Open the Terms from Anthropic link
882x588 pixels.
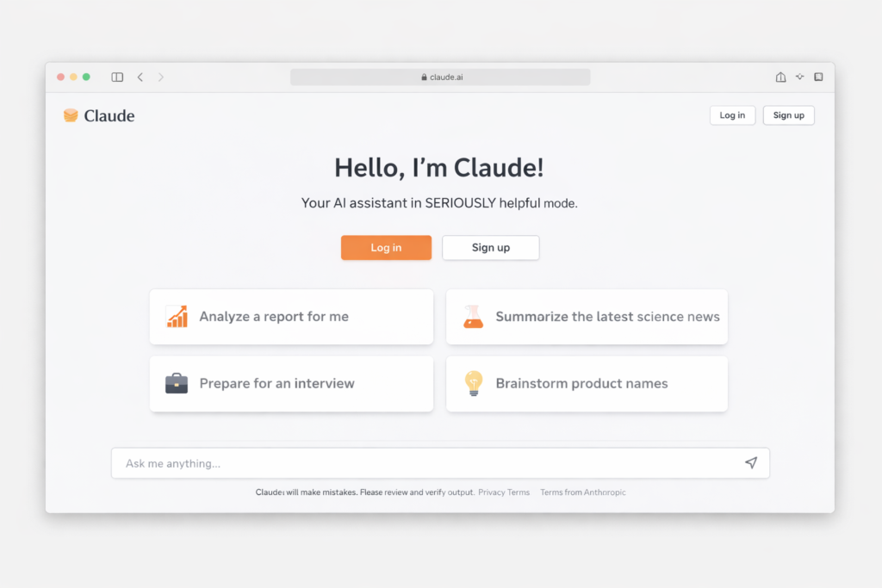[582, 492]
